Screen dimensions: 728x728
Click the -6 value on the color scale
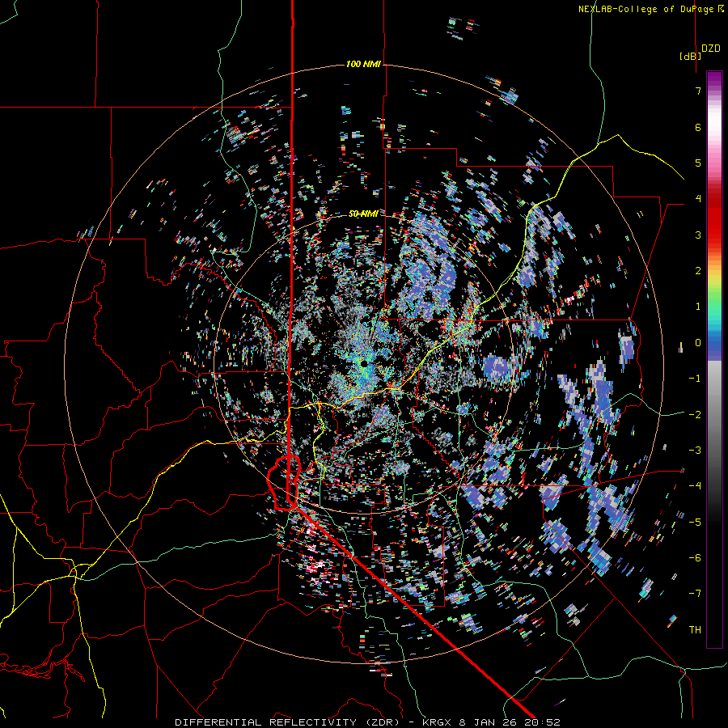pyautogui.click(x=695, y=558)
